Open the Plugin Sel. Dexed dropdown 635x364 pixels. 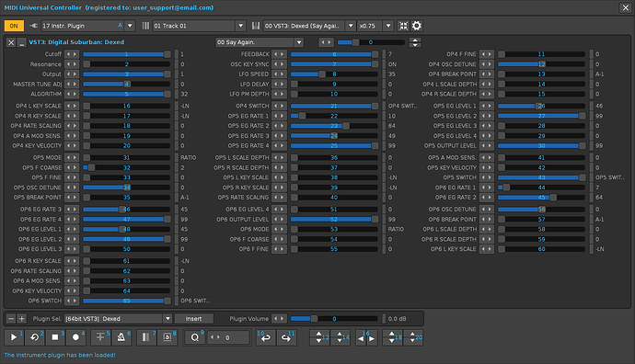(x=167, y=319)
